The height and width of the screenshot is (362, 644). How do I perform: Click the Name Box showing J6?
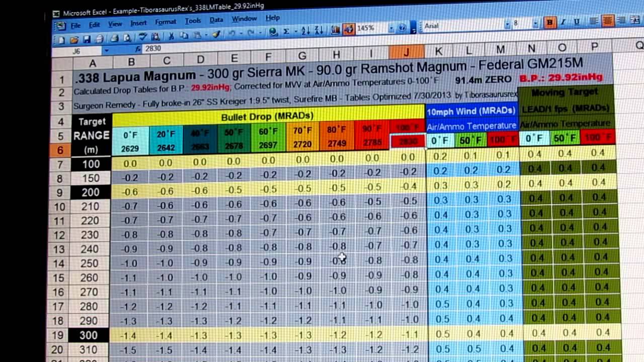coord(76,51)
